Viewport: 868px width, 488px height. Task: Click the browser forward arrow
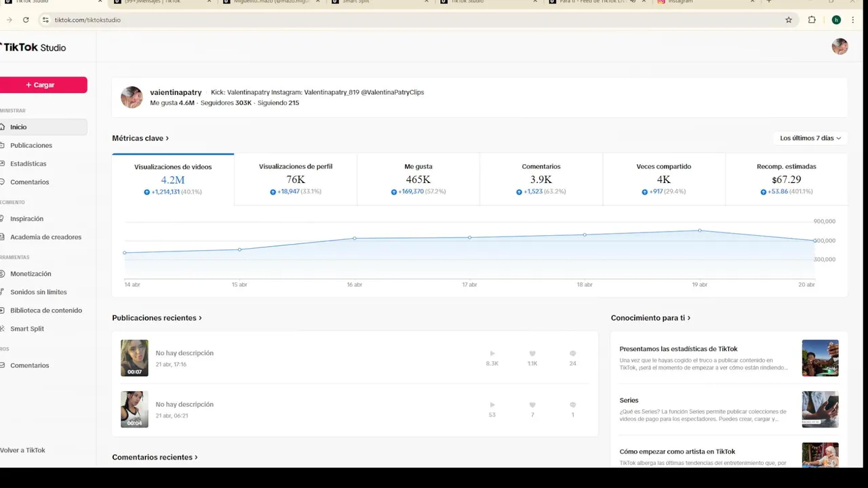coord(9,20)
